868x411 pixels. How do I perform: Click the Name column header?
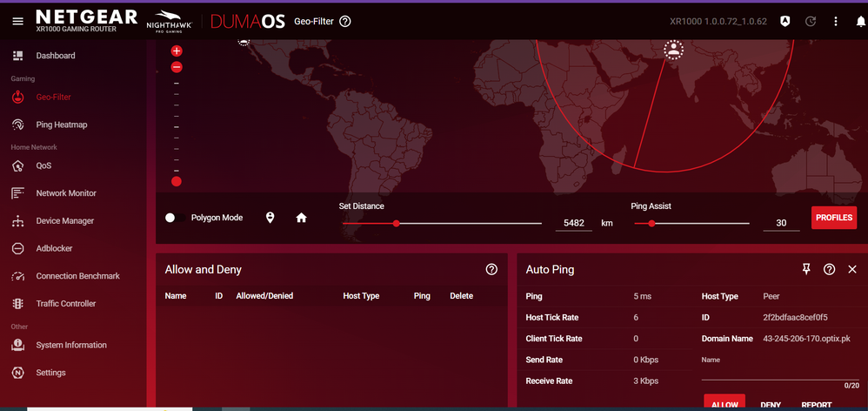tap(176, 296)
